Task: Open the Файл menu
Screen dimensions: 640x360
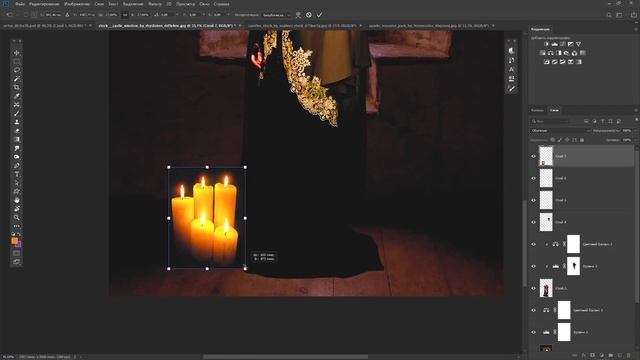Action: [x=20, y=4]
